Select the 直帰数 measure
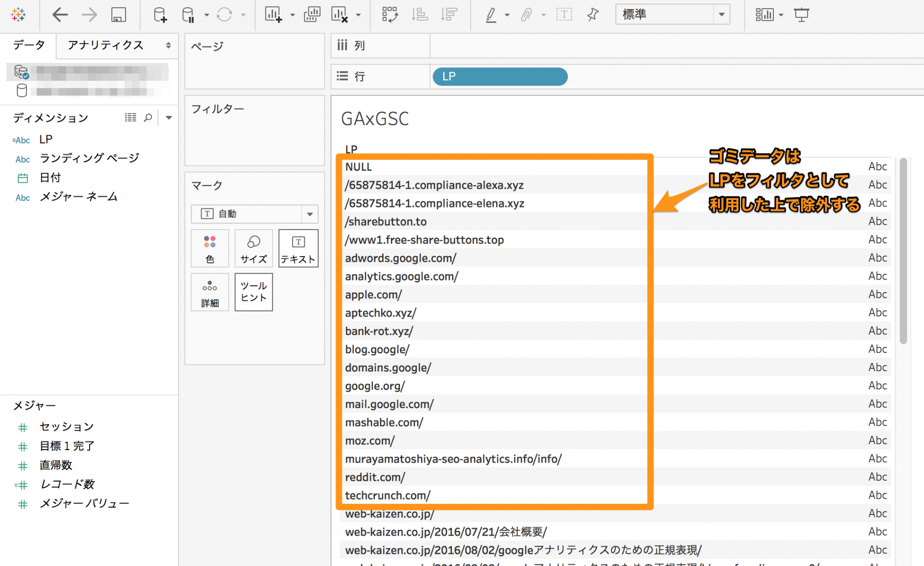924x566 pixels. point(56,465)
